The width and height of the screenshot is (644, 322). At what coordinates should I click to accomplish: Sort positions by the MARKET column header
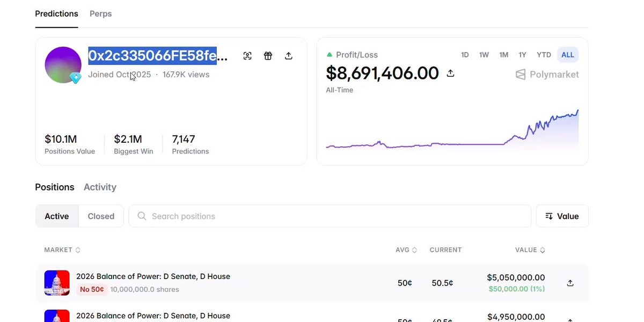click(62, 250)
